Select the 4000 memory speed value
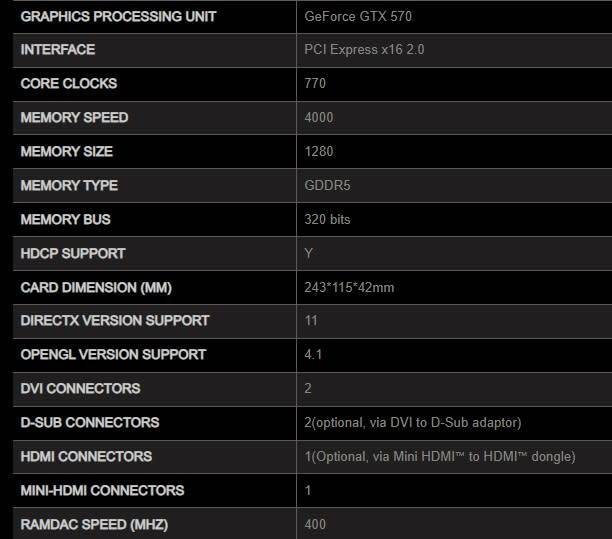Image resolution: width=612 pixels, height=539 pixels. (x=319, y=118)
